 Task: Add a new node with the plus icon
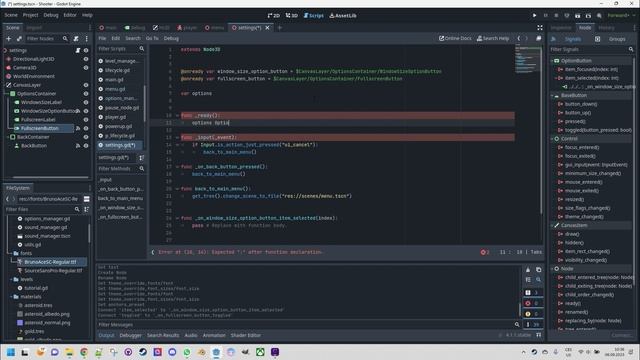pyautogui.click(x=9, y=39)
